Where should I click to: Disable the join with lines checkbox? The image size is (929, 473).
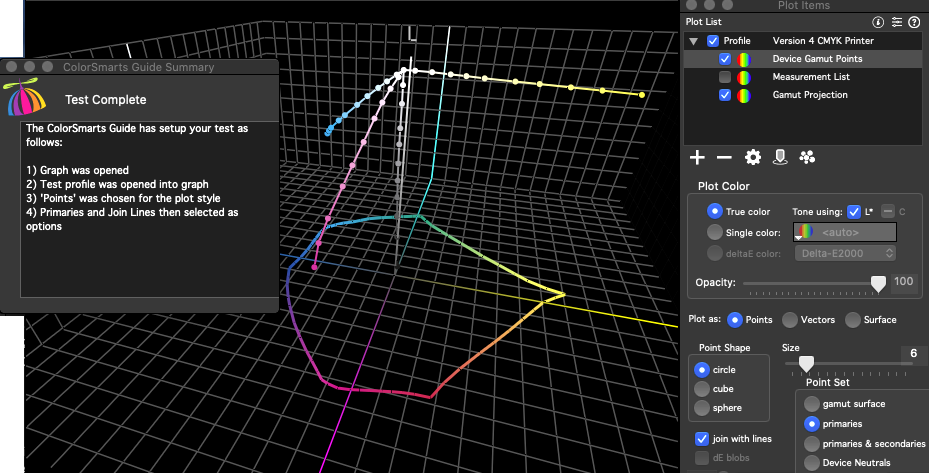(x=702, y=439)
